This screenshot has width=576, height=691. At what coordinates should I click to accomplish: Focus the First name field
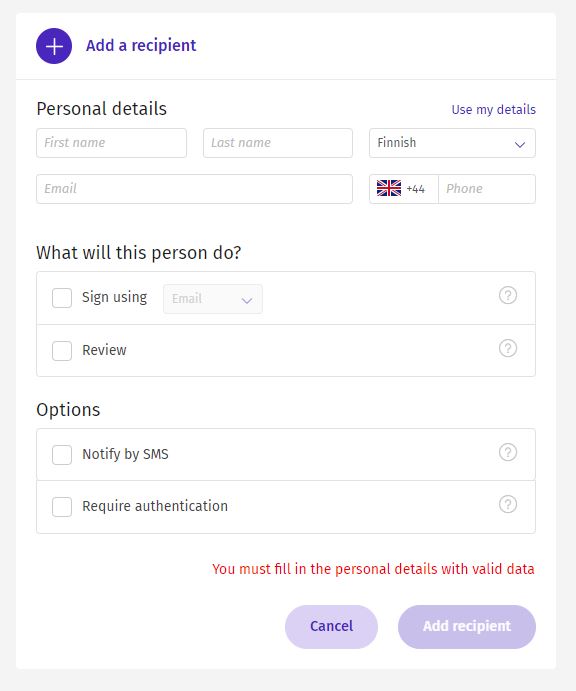coord(111,143)
